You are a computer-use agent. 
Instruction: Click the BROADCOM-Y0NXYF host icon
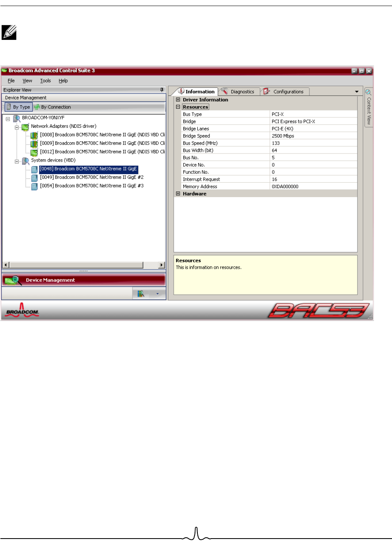point(17,118)
